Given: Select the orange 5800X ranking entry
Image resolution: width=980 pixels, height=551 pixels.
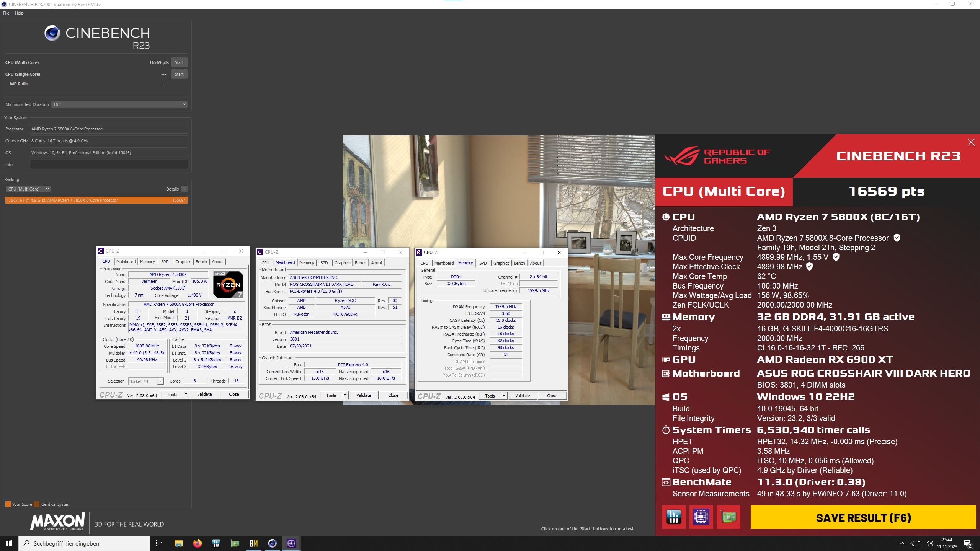Looking at the screenshot, I should pyautogui.click(x=96, y=200).
